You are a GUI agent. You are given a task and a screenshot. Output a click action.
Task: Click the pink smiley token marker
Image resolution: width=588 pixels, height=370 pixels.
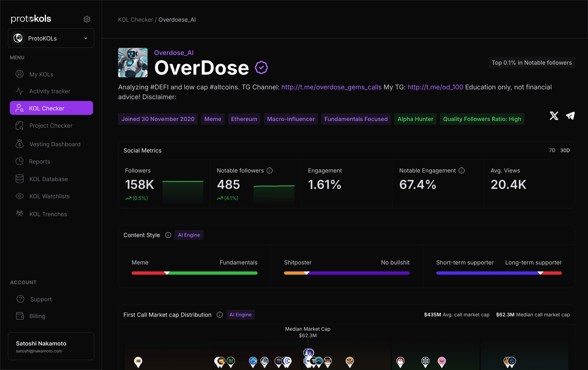pyautogui.click(x=442, y=362)
